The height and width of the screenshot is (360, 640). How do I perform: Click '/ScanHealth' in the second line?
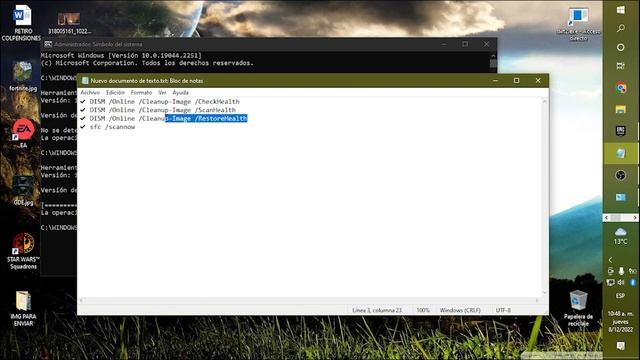(215, 110)
